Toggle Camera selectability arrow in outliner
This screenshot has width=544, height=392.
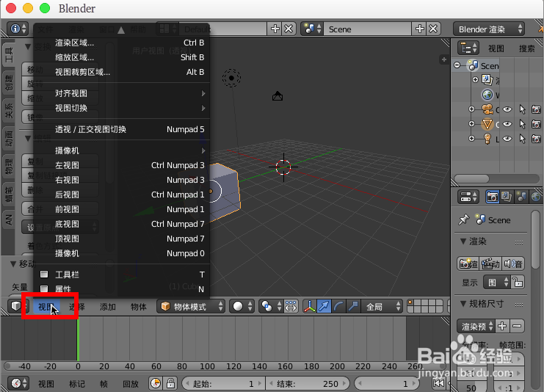click(x=522, y=109)
